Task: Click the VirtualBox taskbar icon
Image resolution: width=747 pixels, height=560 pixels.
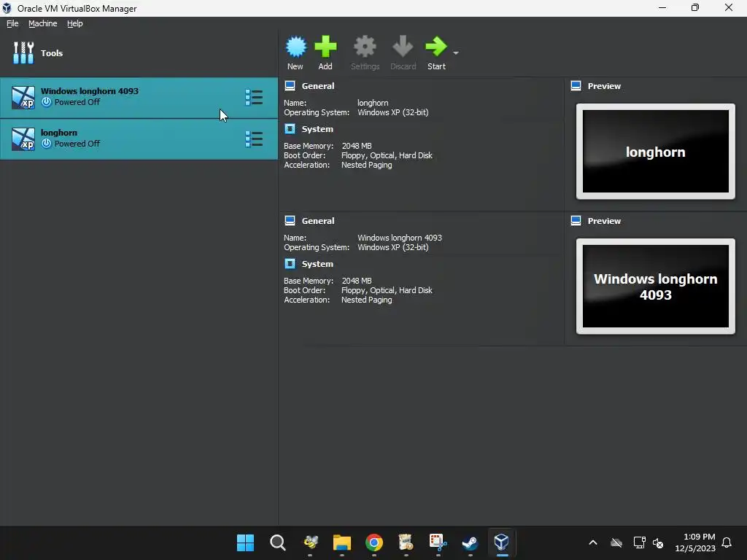Action: [502, 542]
